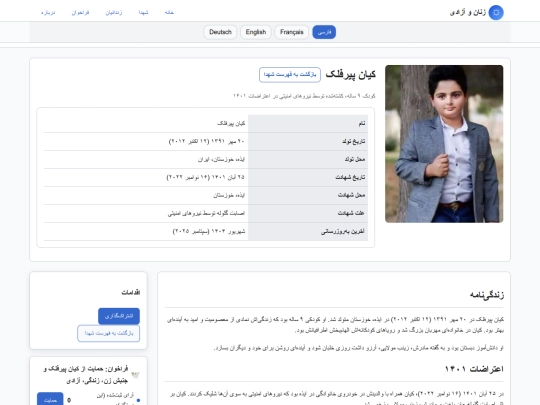Click the portrait photo of the boy

[444, 144]
